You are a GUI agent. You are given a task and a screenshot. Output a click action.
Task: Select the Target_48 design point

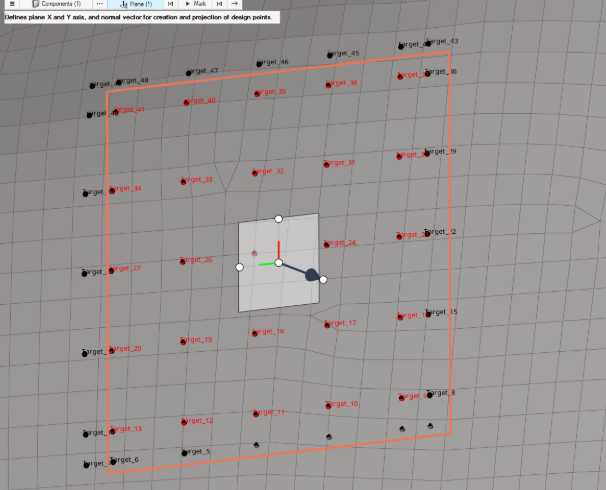point(119,82)
